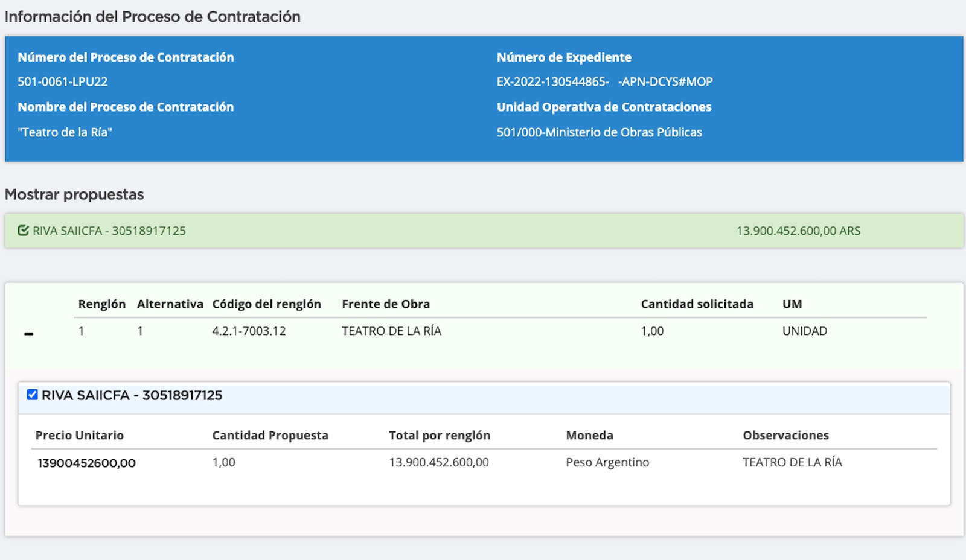Viewport: 966px width, 560px height.
Task: Open the RIVA SAIICFA proposal in green bar
Action: 109,231
